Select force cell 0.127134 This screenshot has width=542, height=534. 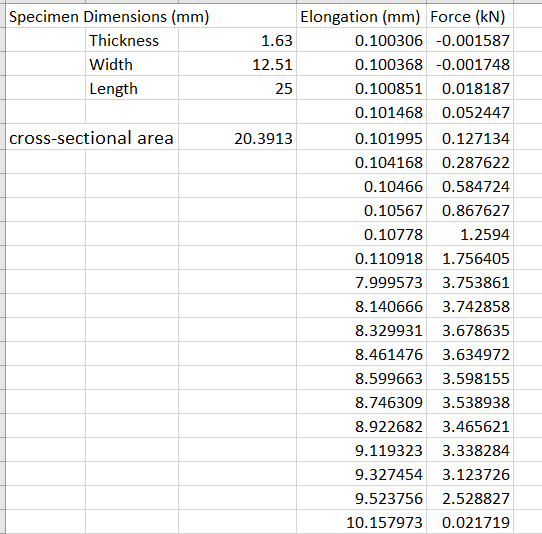click(x=470, y=137)
